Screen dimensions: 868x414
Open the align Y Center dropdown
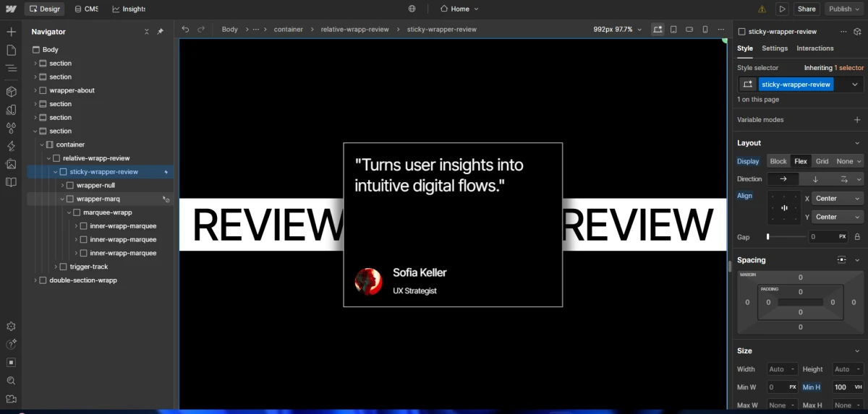coord(838,217)
